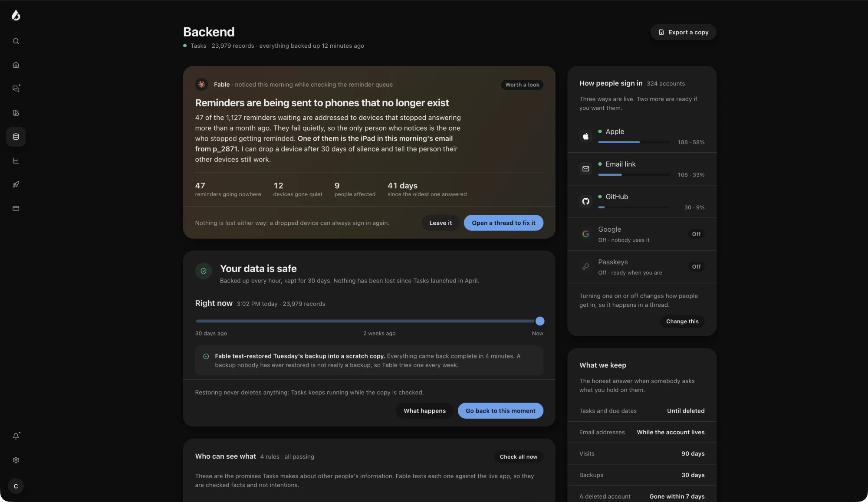The width and height of the screenshot is (868, 502).
Task: Toggle the Google sign-in Off switch
Action: (696, 234)
